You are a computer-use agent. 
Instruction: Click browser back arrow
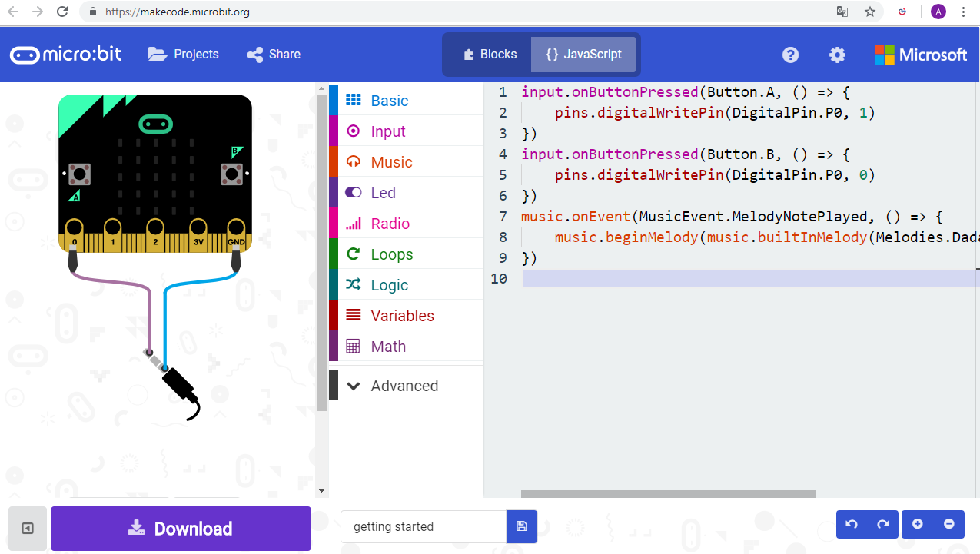pyautogui.click(x=13, y=12)
